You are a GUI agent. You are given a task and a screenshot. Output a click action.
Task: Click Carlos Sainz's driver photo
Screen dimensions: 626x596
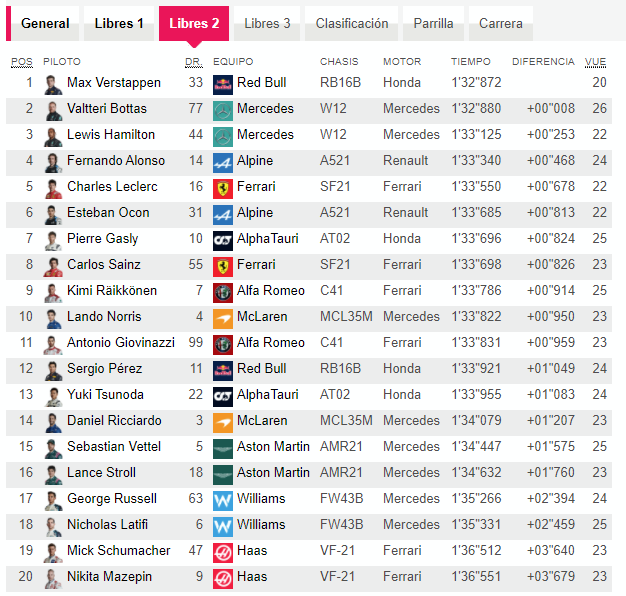[53, 266]
